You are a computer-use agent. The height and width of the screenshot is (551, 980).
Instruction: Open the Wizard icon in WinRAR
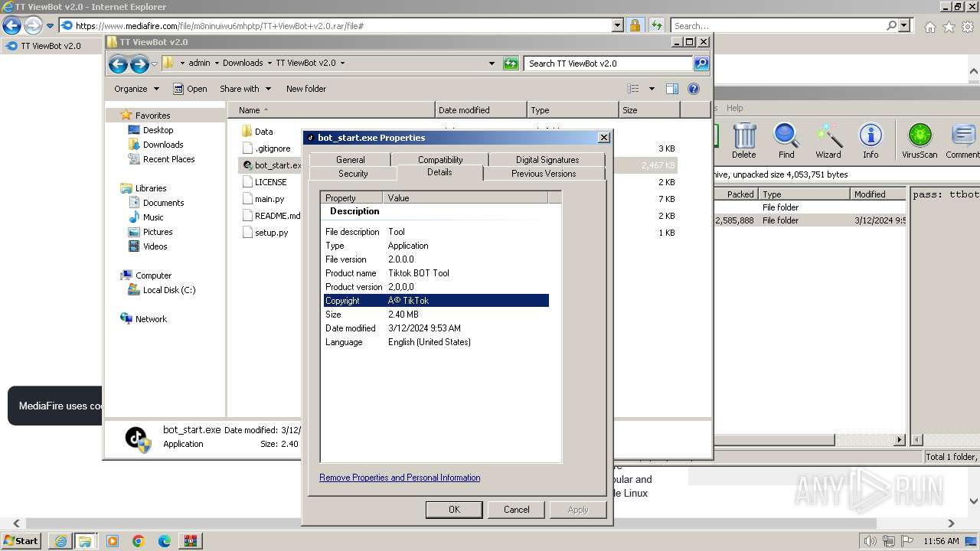click(828, 141)
